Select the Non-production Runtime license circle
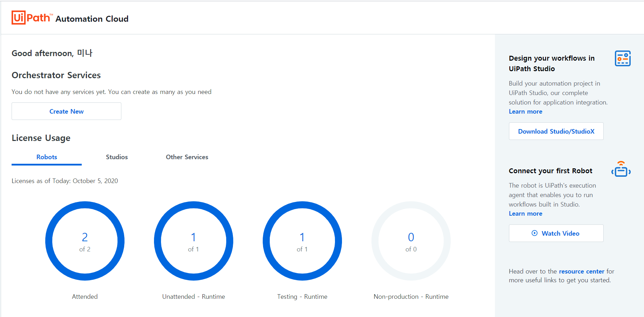This screenshot has width=644, height=317. coord(411,241)
